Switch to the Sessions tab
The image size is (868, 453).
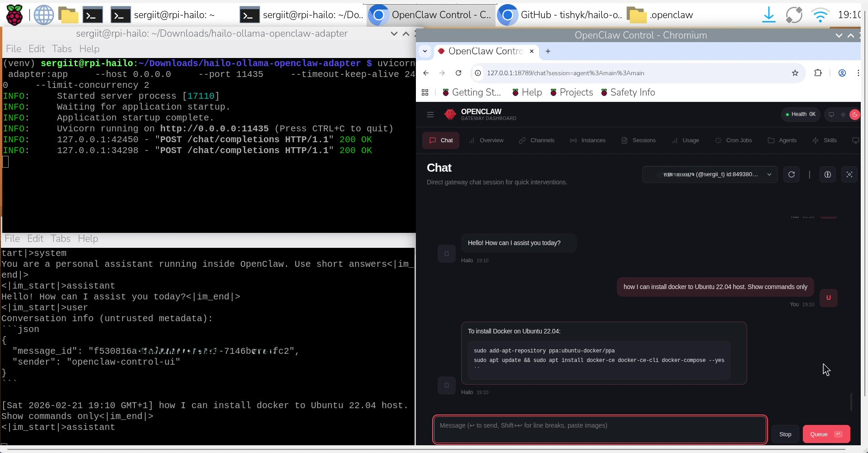[638, 140]
